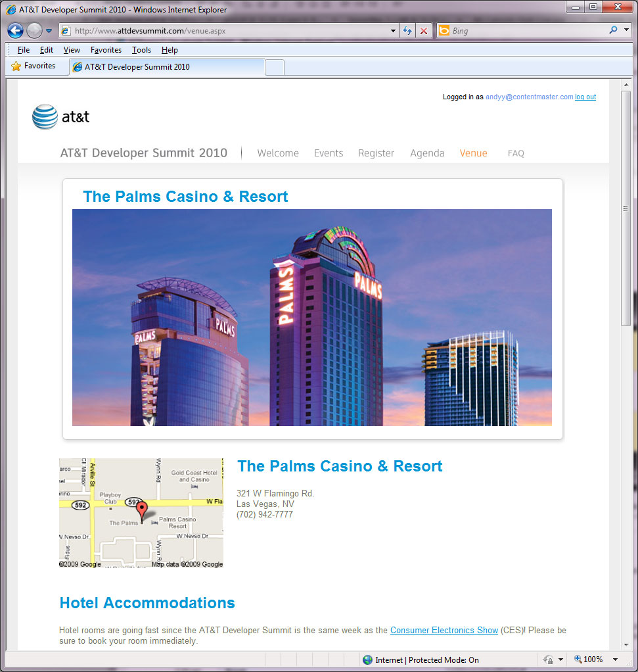Image resolution: width=638 pixels, height=672 pixels.
Task: Open the privacy status dropdown arrow
Action: pos(560,660)
